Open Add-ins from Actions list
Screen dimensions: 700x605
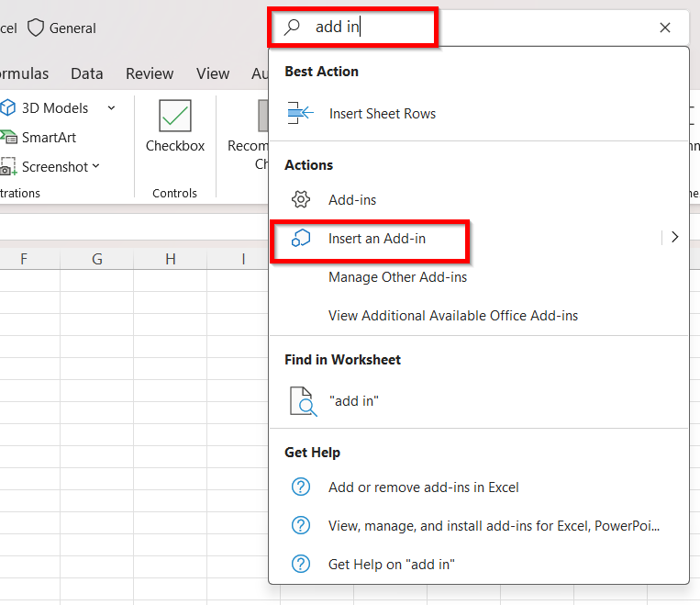tap(479, 200)
